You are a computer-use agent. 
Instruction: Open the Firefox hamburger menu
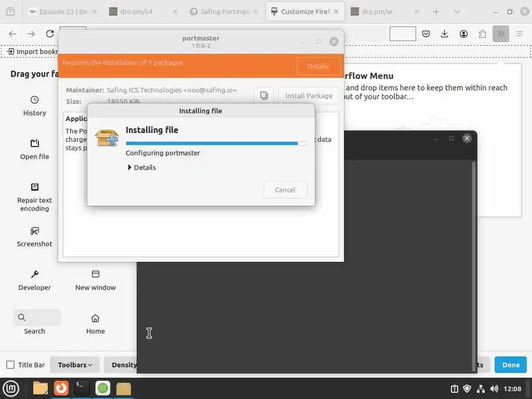click(x=519, y=34)
